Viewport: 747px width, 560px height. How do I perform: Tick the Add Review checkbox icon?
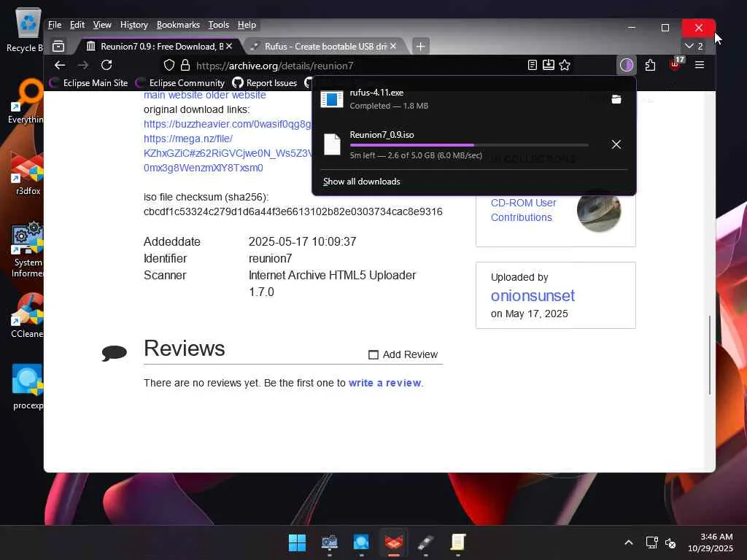(x=373, y=355)
